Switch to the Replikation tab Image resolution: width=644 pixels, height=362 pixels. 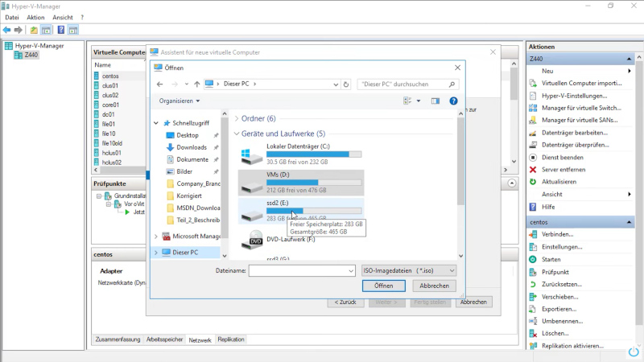pos(231,339)
